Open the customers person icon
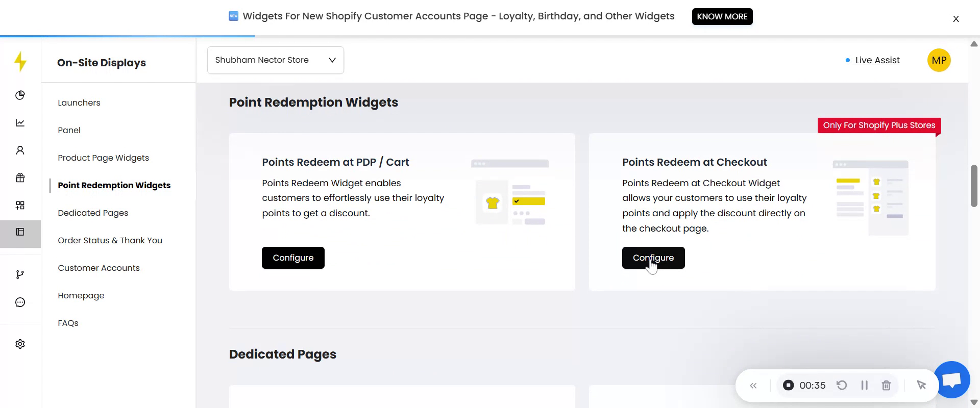 [20, 150]
